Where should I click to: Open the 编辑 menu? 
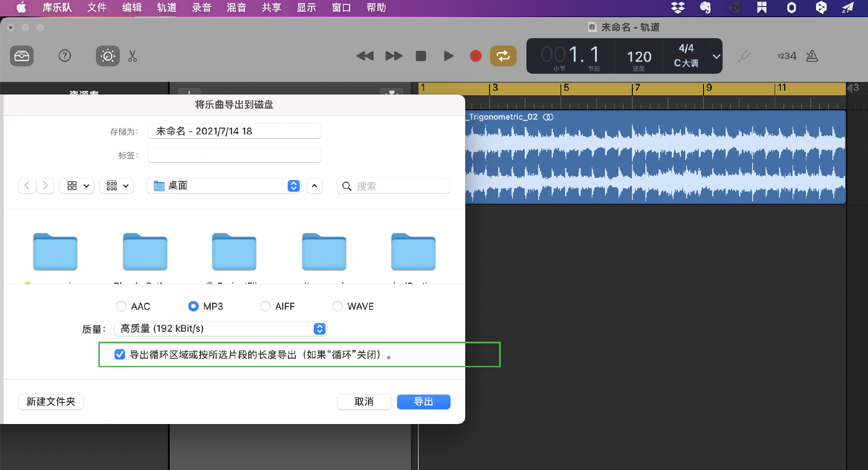click(x=132, y=7)
